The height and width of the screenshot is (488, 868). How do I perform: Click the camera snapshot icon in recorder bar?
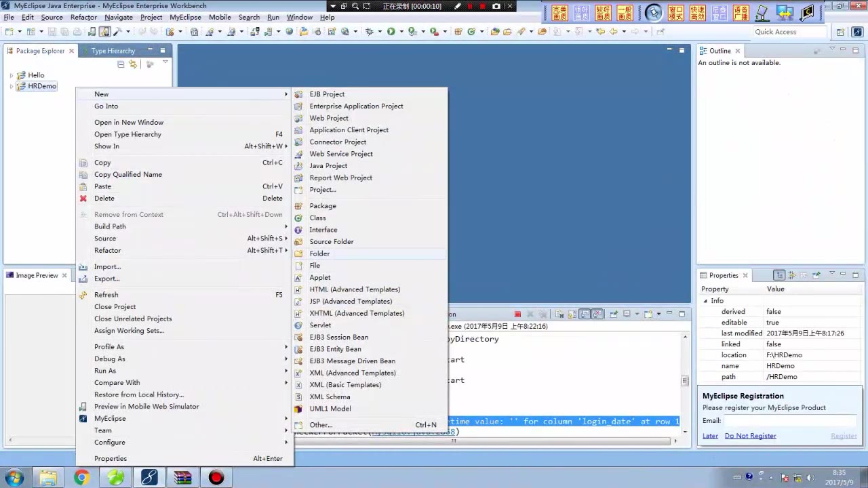pos(496,6)
